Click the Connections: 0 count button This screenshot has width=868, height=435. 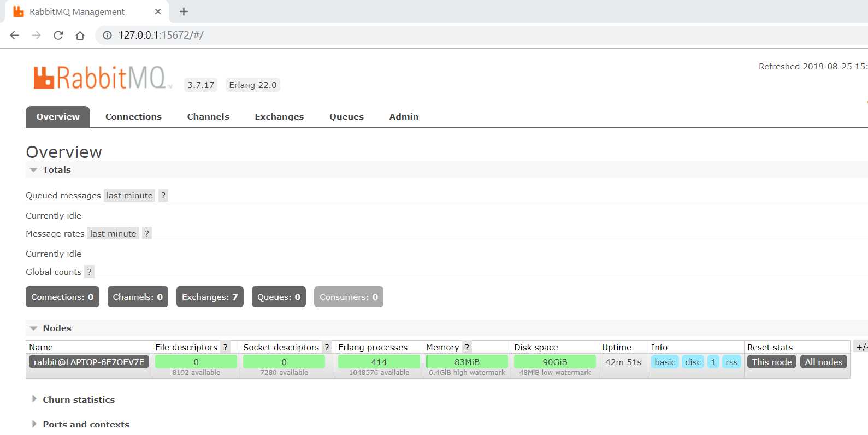[62, 297]
